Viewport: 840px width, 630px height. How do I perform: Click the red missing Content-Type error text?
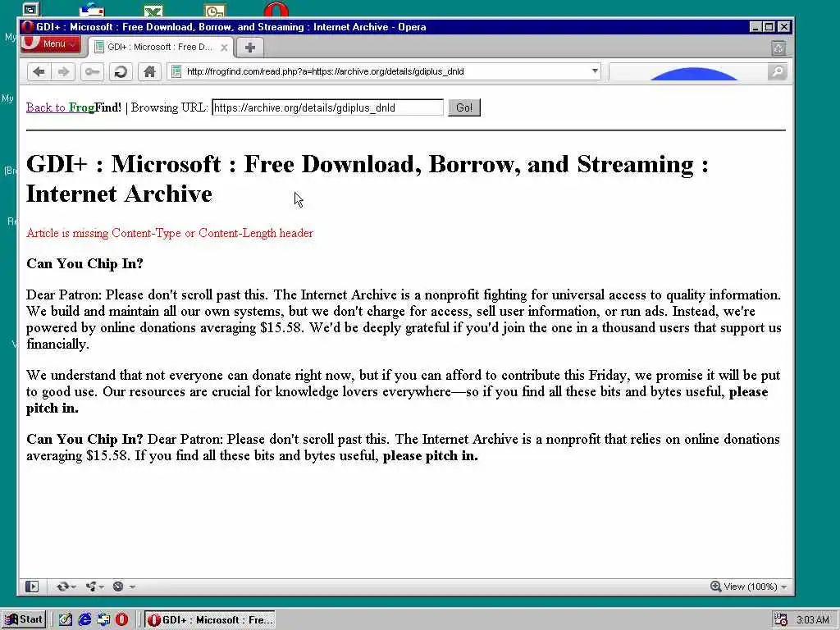click(x=170, y=233)
